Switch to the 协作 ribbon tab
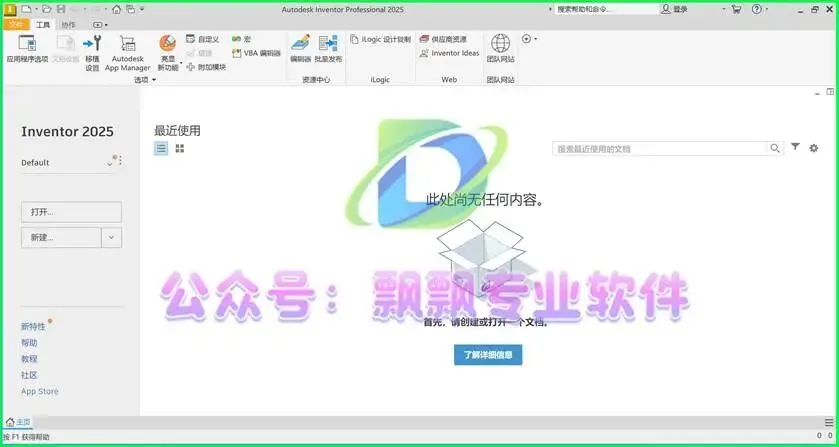Image resolution: width=839 pixels, height=447 pixels. coord(68,25)
